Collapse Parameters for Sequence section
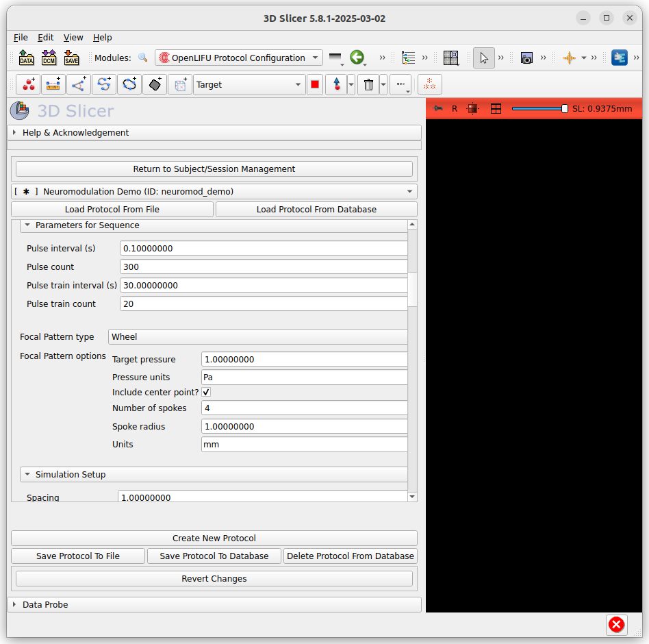Image resolution: width=649 pixels, height=644 pixels. coord(214,225)
